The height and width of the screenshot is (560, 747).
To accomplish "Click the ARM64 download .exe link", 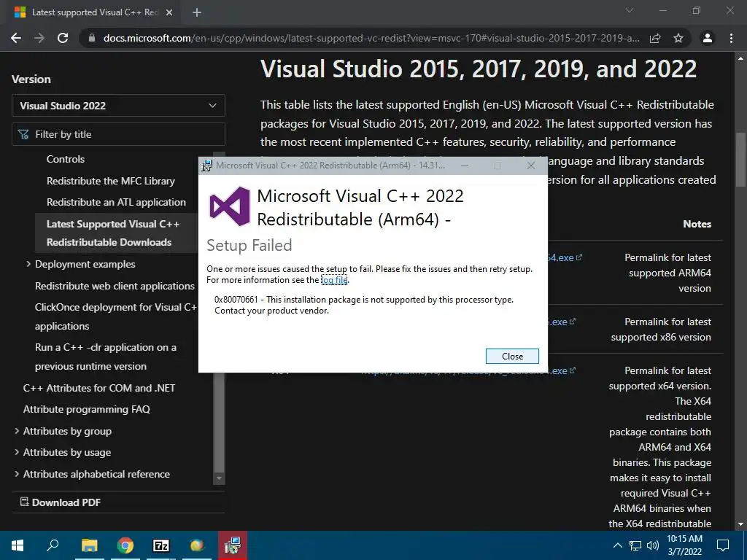I will [565, 257].
